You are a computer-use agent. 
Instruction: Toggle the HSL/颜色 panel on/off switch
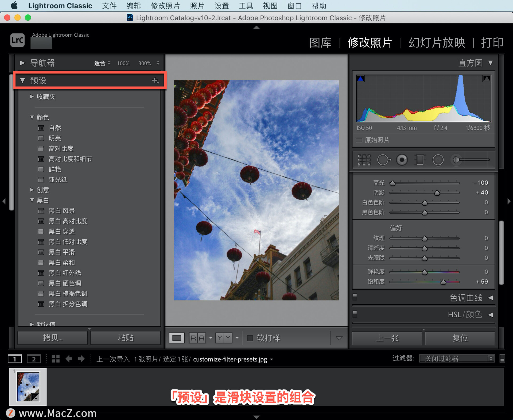(x=355, y=314)
